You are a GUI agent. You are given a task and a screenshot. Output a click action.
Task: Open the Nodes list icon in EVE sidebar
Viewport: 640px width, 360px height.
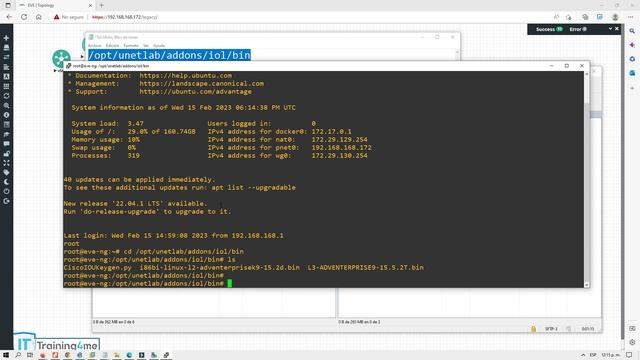tap(6, 47)
